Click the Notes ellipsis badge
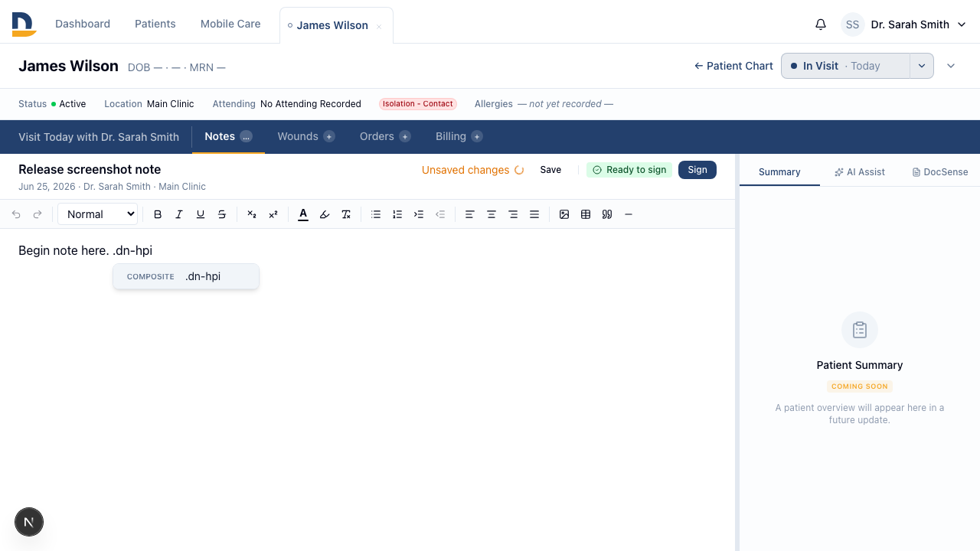 click(x=246, y=136)
